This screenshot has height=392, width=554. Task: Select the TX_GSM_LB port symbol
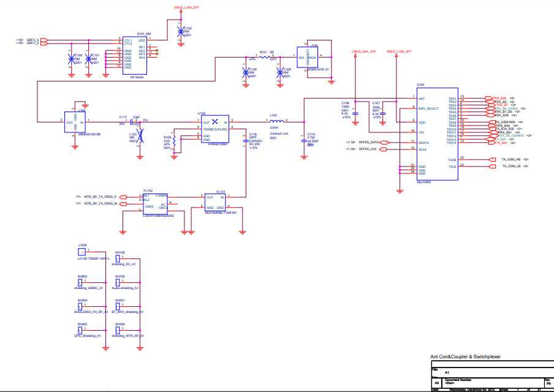[x=492, y=167]
